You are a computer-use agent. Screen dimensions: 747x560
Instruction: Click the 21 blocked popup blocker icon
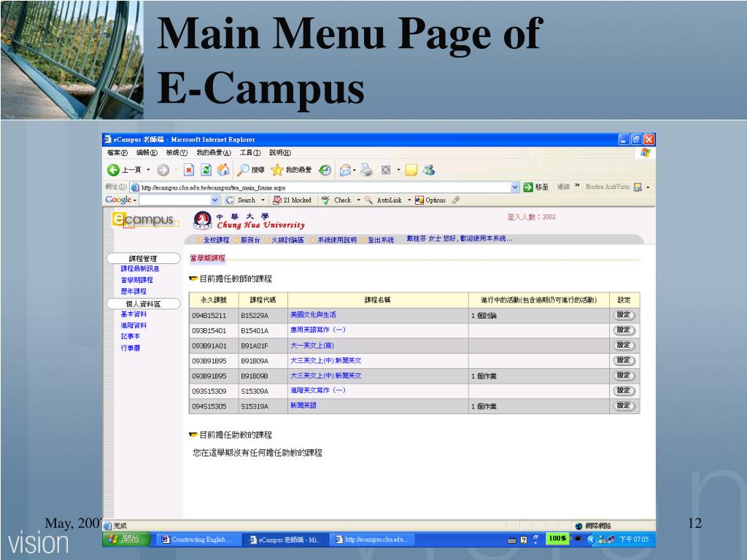point(292,201)
